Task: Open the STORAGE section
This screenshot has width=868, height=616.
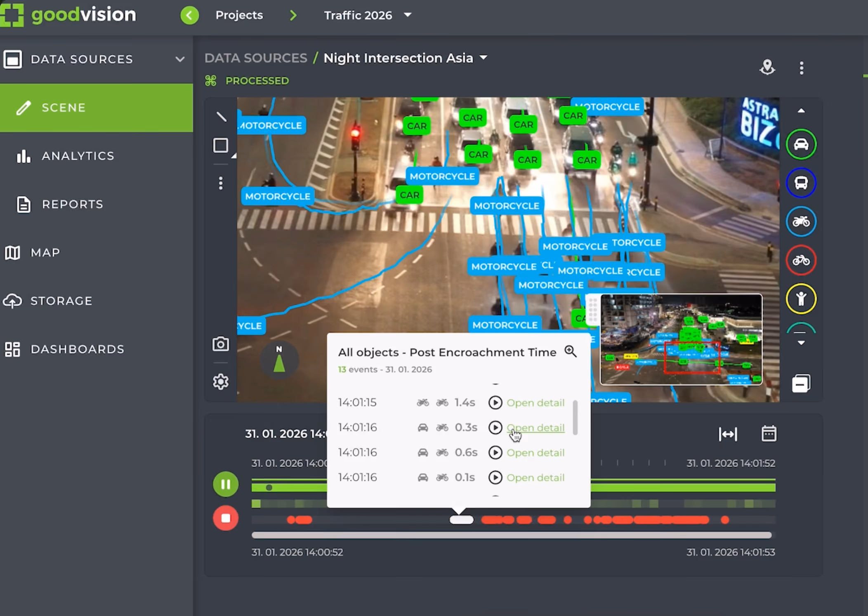Action: [x=97, y=301]
